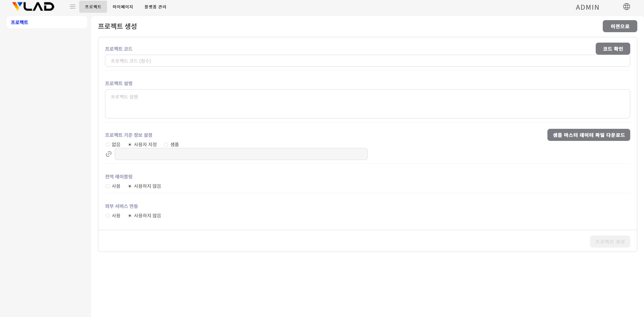Select 사용자 지정 radio option
The image size is (644, 317).
130,145
